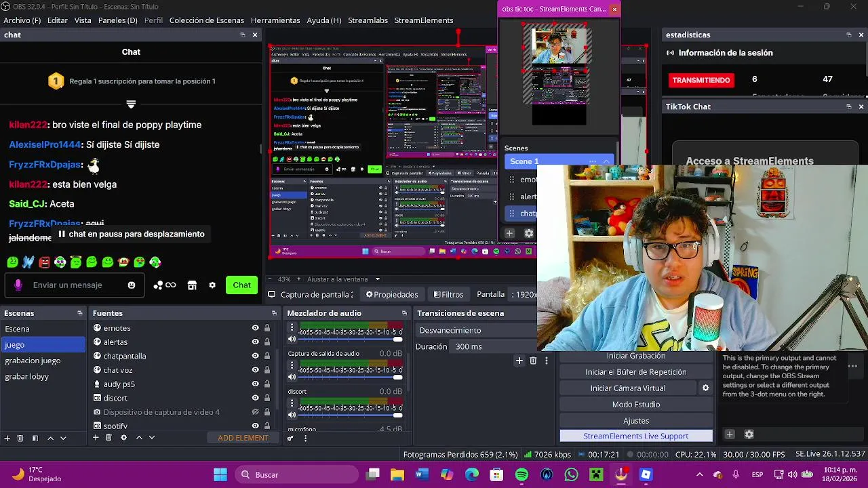Screen dimensions: 868x488
Task: Open Spotify from the taskbar
Action: pos(521,474)
